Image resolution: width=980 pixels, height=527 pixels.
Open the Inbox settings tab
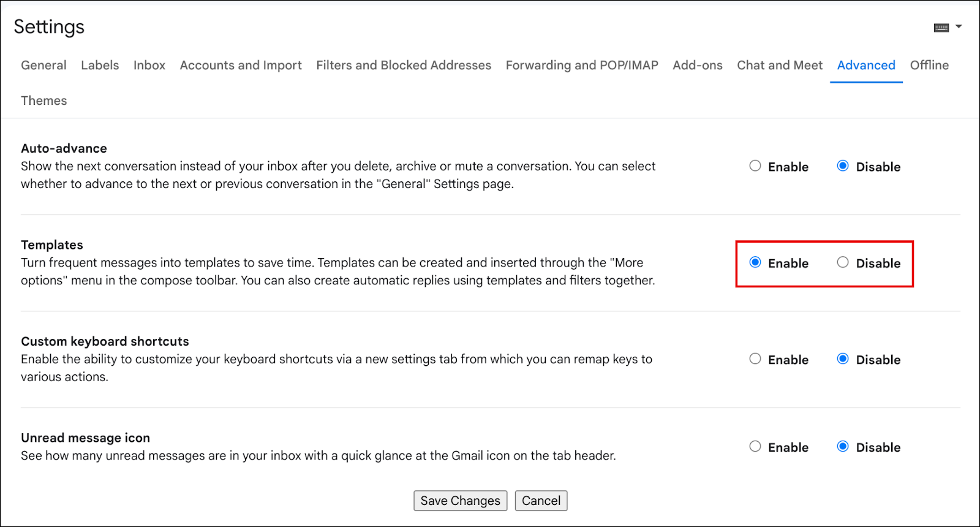(x=149, y=65)
